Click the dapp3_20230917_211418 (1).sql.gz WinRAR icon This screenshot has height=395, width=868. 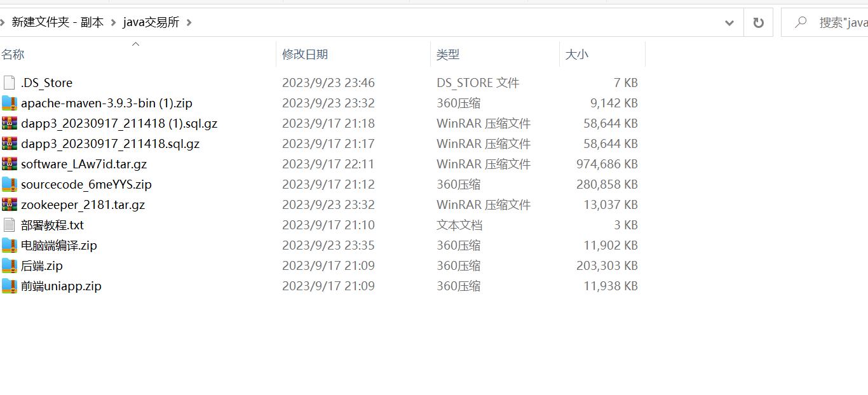coord(9,123)
